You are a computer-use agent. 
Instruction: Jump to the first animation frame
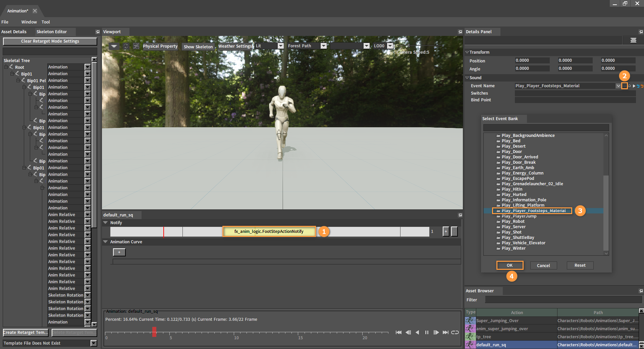coord(398,333)
